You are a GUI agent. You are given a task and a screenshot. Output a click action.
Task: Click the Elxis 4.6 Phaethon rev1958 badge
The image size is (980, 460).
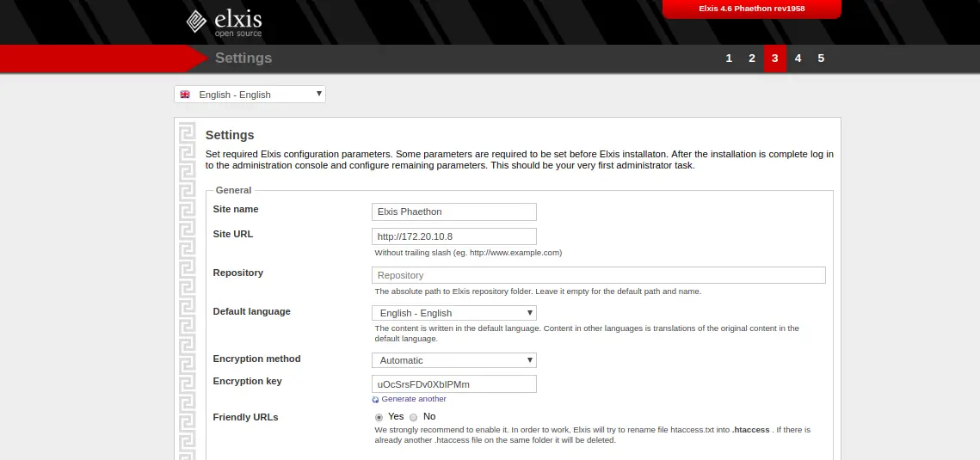pyautogui.click(x=752, y=9)
